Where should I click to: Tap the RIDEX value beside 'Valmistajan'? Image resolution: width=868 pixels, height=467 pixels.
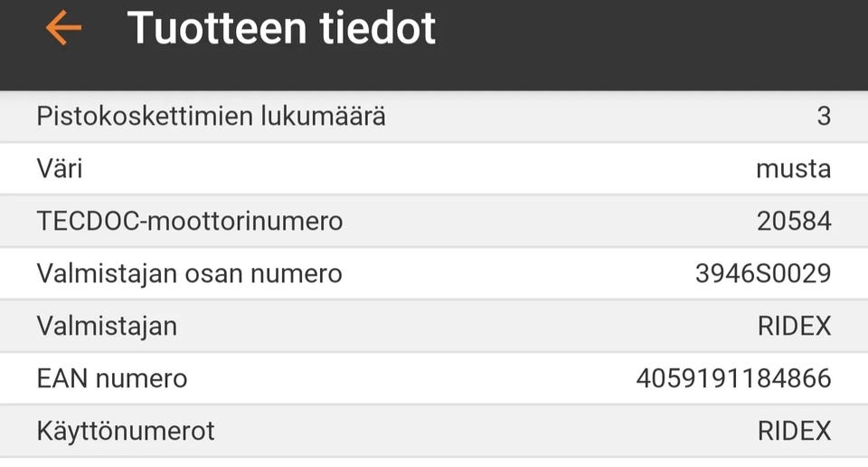pos(794,326)
